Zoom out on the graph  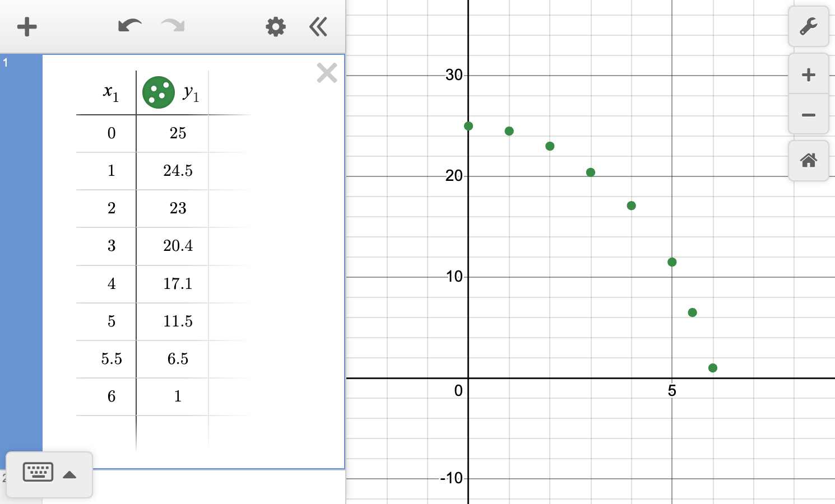click(x=808, y=114)
